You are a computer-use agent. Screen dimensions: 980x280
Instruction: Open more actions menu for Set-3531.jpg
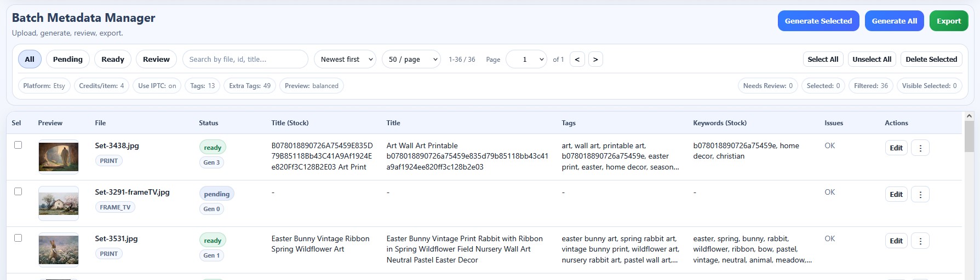pos(920,241)
